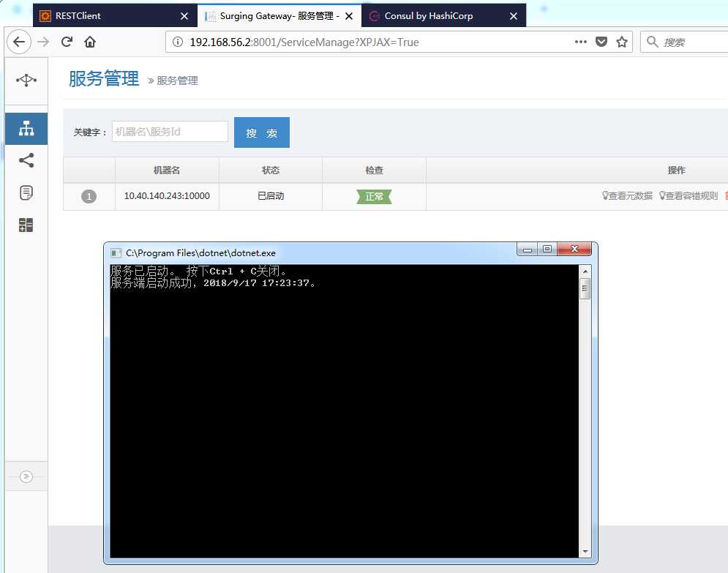Click the 服务管理 breadcrumb link

pos(177,80)
